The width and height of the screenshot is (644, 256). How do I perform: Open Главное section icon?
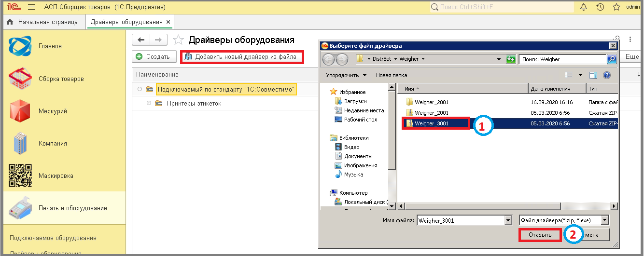pos(20,46)
